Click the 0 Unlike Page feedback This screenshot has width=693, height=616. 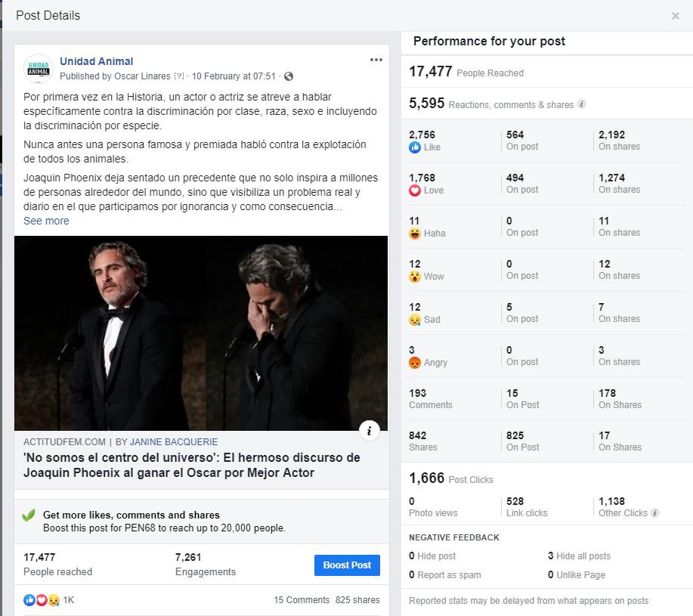click(577, 575)
